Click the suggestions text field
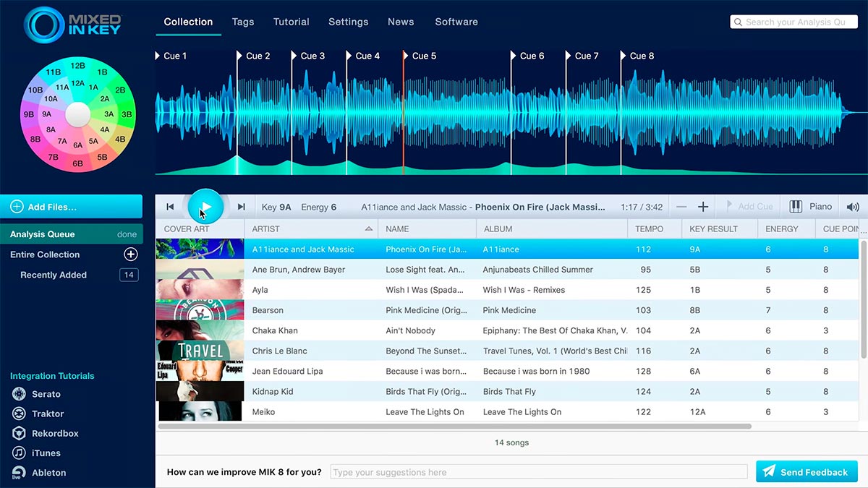Image resolution: width=868 pixels, height=488 pixels. pos(539,472)
